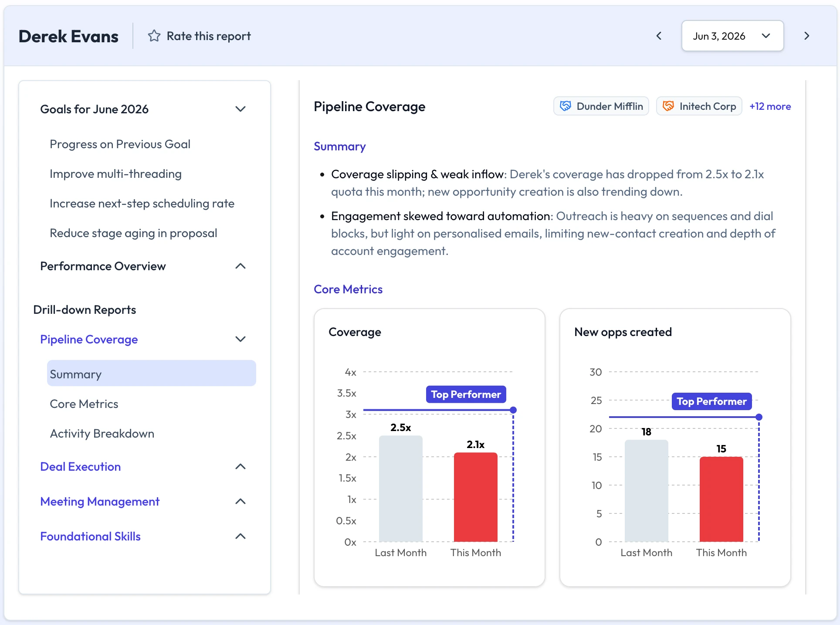The width and height of the screenshot is (840, 625).
Task: Click the star icon to rate report
Action: pyautogui.click(x=154, y=36)
